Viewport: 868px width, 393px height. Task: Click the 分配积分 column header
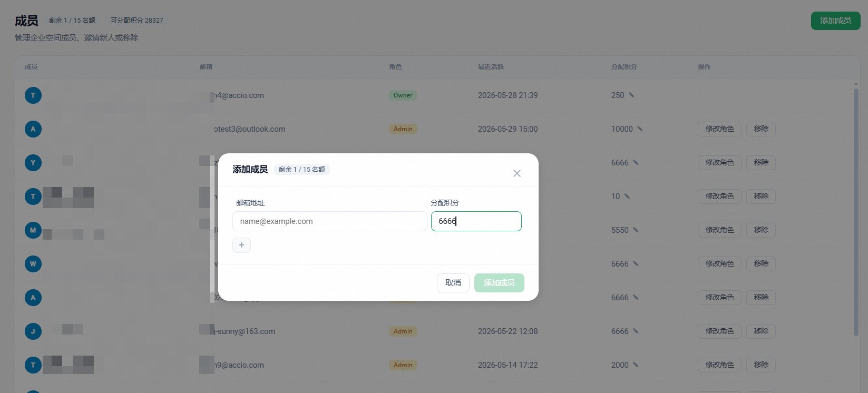pos(624,67)
